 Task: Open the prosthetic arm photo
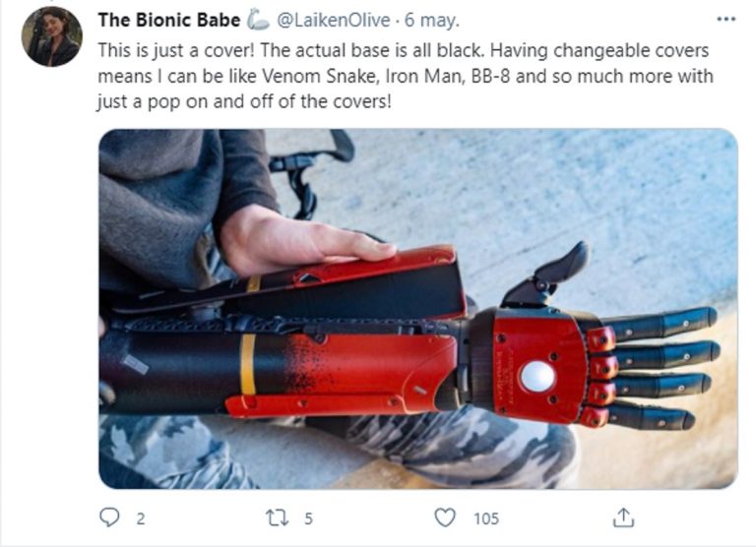point(418,309)
